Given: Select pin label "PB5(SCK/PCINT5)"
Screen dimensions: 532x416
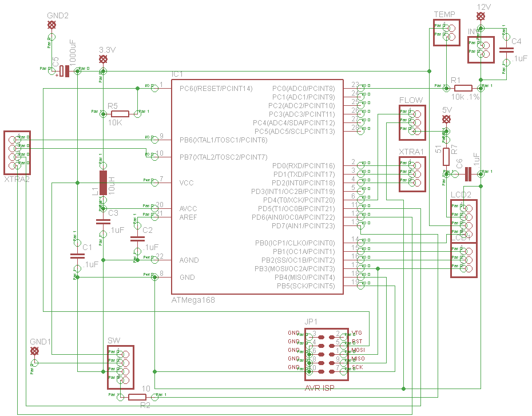Looking at the screenshot, I should pyautogui.click(x=305, y=286).
